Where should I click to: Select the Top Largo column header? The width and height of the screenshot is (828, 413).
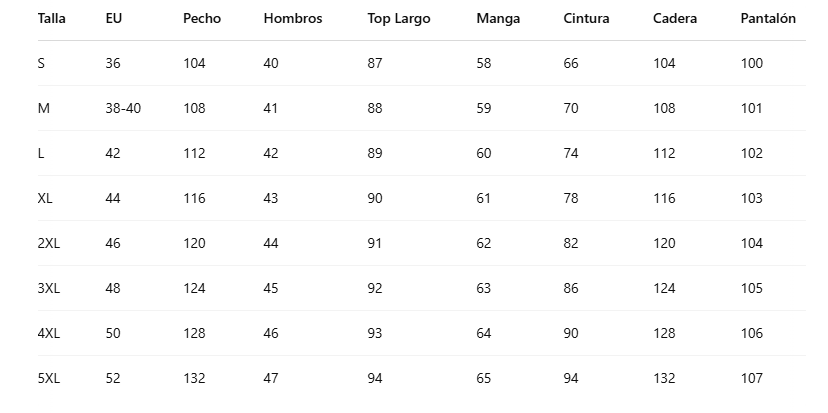click(399, 19)
